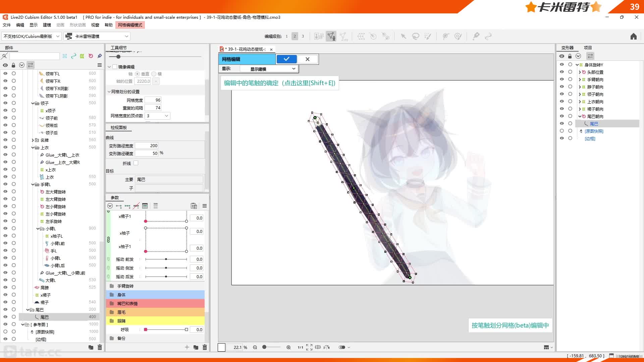Click the add two key points parameter icon
The width and height of the screenshot is (644, 362).
click(x=119, y=206)
